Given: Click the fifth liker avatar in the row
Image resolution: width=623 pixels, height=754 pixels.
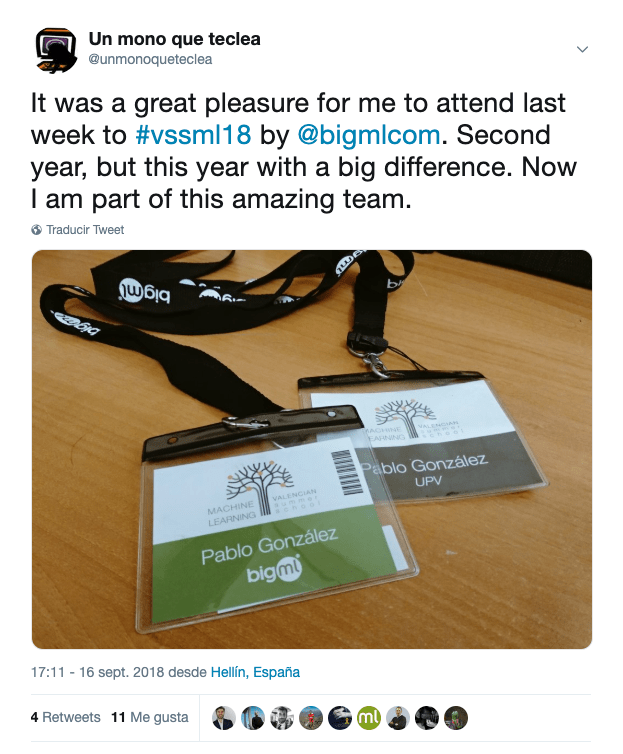Looking at the screenshot, I should [340, 718].
